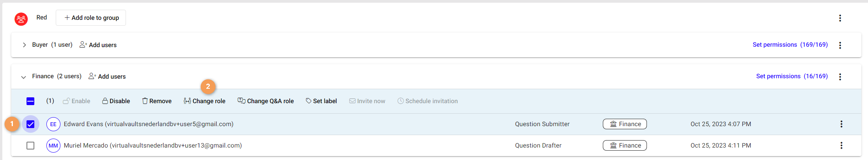Screen dimensions: 868x160
Task: Open the Finance role options menu
Action: pyautogui.click(x=840, y=77)
